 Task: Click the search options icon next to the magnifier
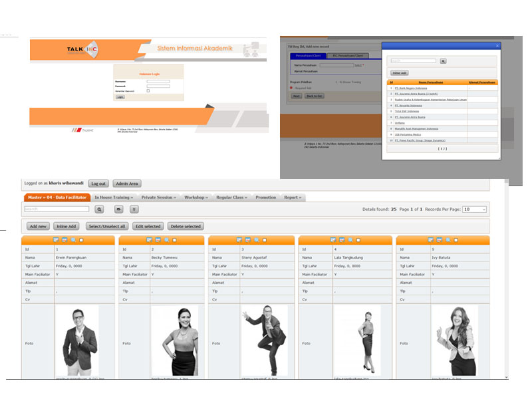click(x=119, y=209)
